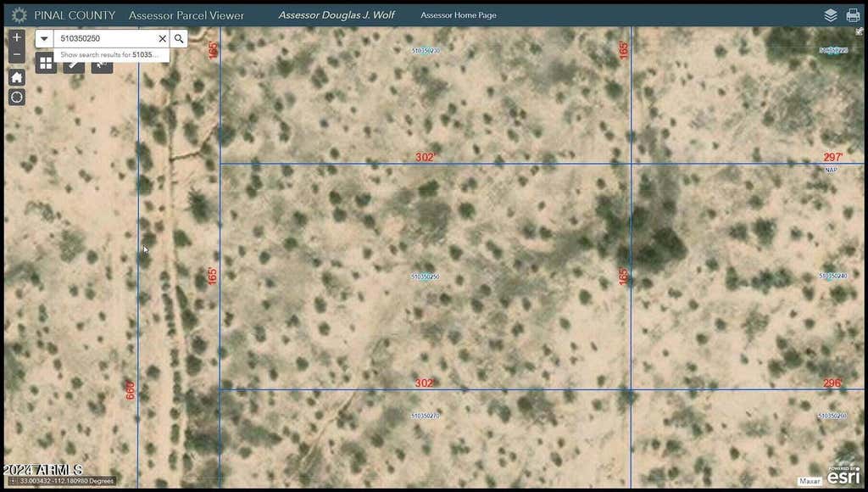Click 'Assessor Parcel Viewer' title
This screenshot has height=492, width=868.
click(x=186, y=15)
